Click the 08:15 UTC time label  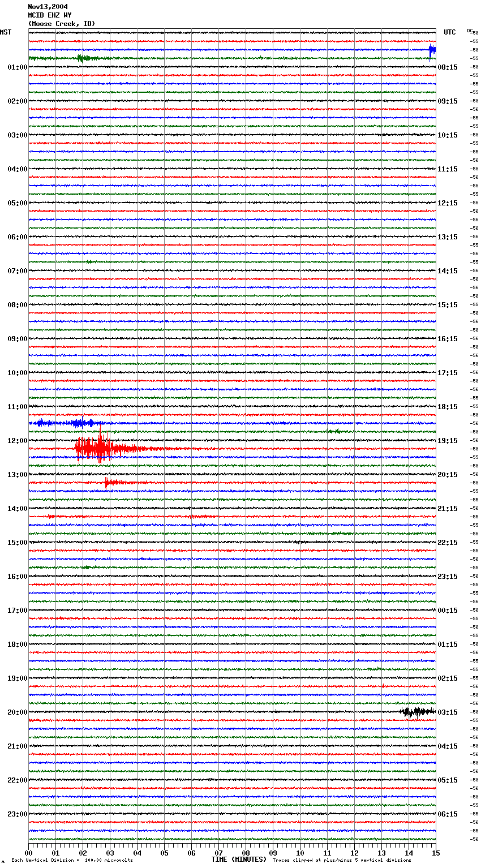coord(448,67)
